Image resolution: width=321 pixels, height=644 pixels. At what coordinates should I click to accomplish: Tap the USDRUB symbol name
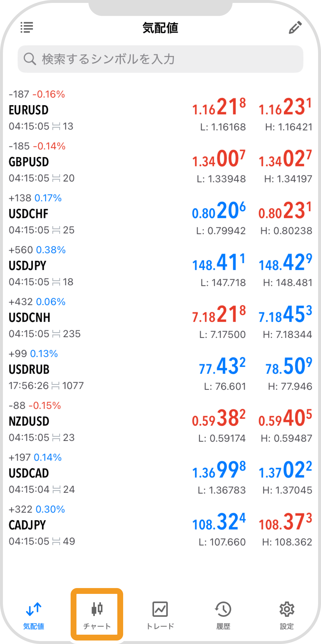coord(29,369)
